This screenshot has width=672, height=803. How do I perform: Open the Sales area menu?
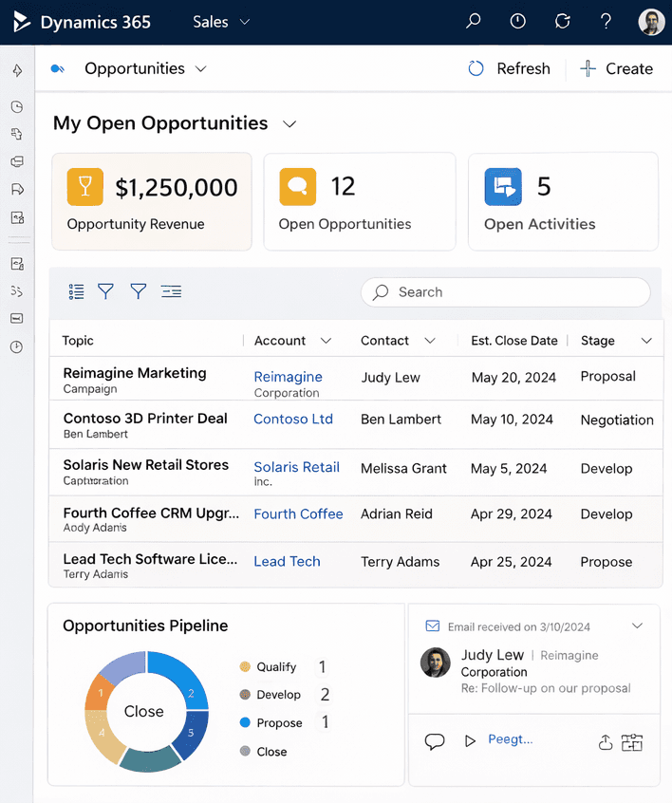click(220, 21)
